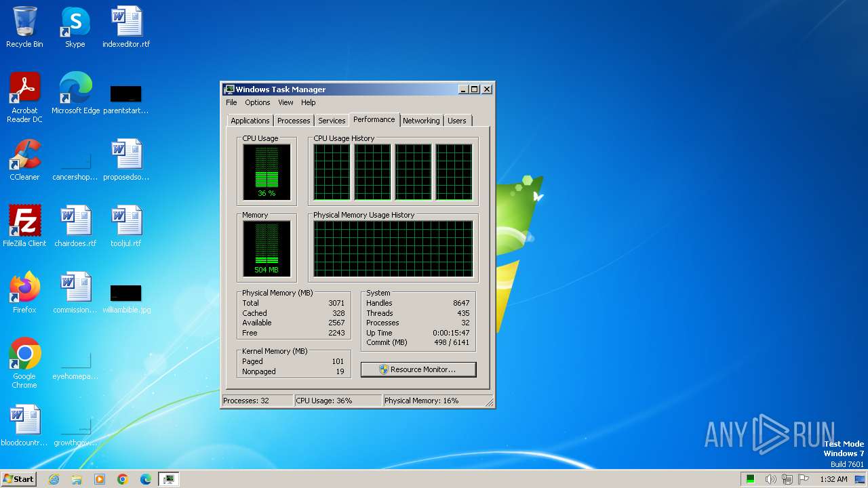Open the View menu
868x488 pixels.
(x=285, y=102)
